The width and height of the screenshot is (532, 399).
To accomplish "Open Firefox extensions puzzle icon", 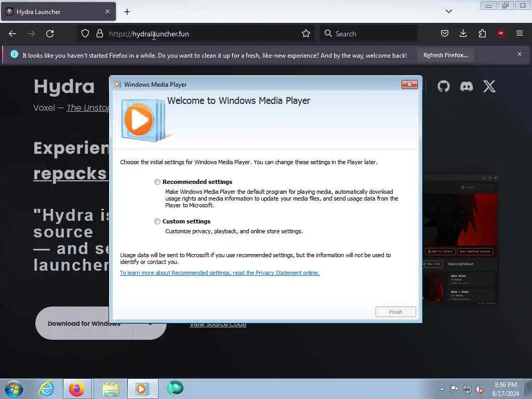I will (482, 33).
